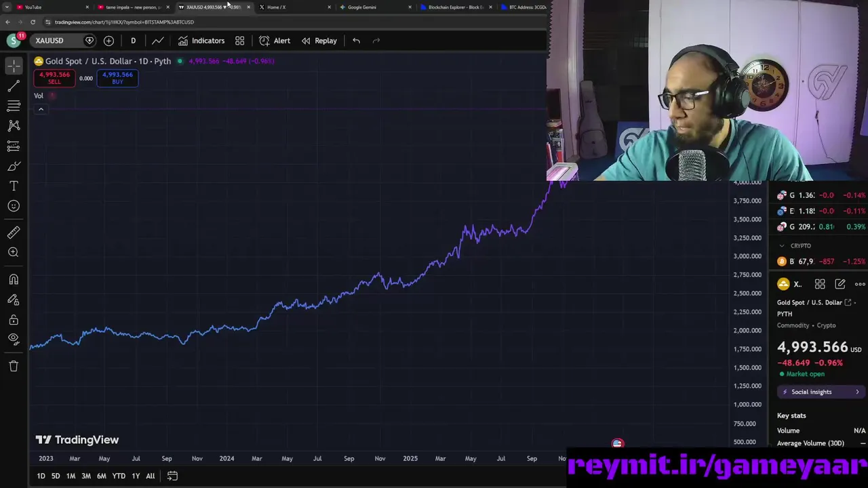The image size is (868, 488).
Task: Create an Alert
Action: pyautogui.click(x=275, y=41)
